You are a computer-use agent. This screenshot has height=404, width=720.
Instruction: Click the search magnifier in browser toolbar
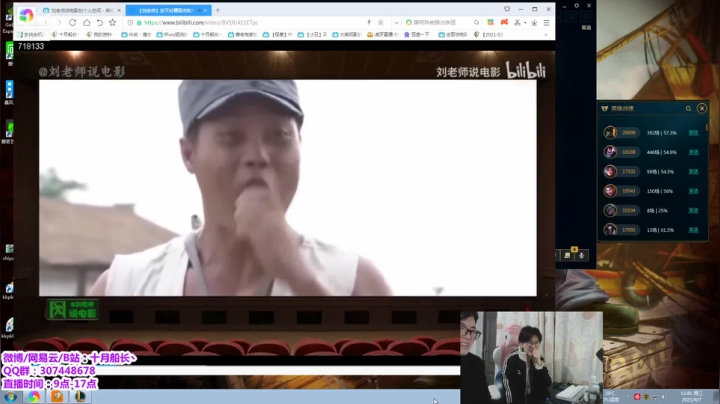click(x=476, y=22)
